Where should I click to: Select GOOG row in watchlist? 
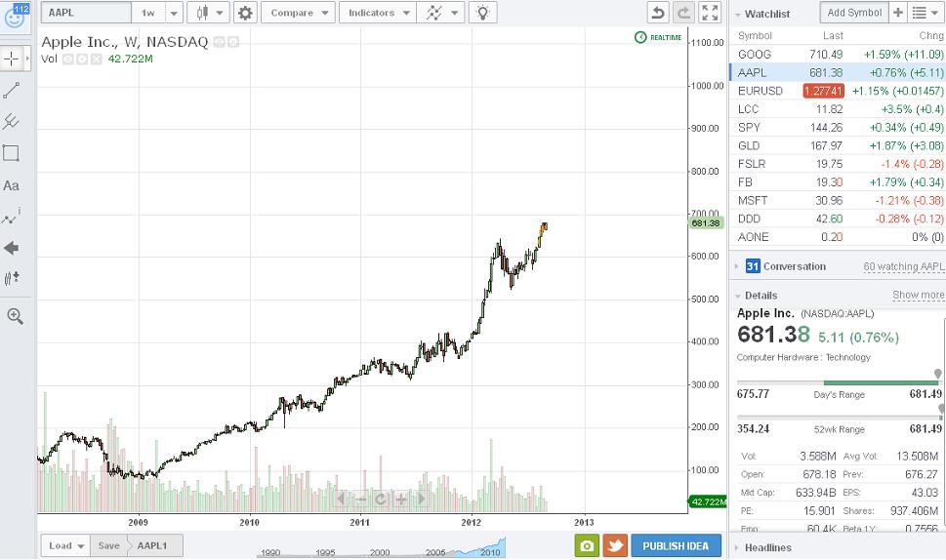click(x=838, y=55)
